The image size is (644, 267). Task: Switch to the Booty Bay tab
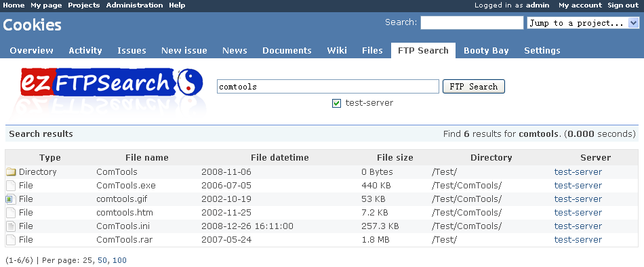tap(486, 51)
